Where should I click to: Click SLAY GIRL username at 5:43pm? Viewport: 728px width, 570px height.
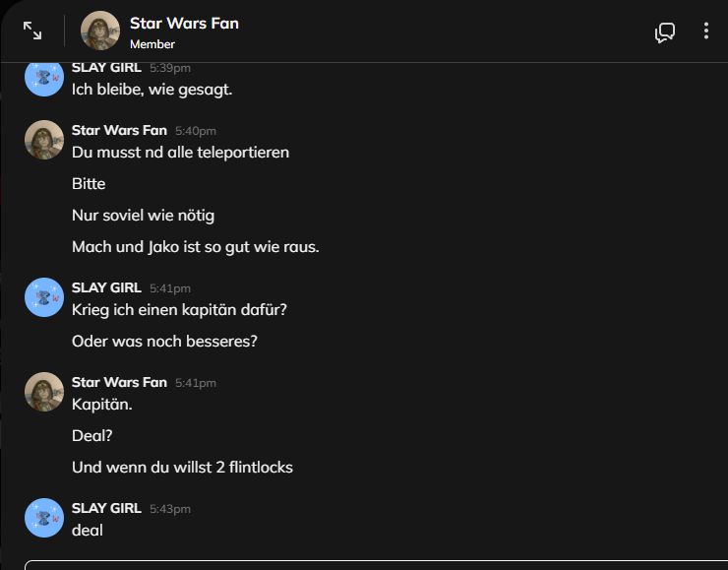coord(106,509)
